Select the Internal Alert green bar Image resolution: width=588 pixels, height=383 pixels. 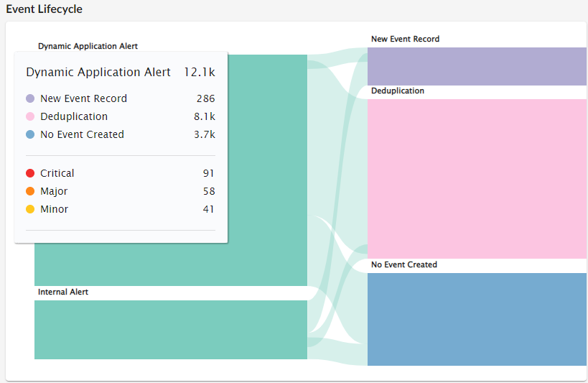click(x=170, y=329)
